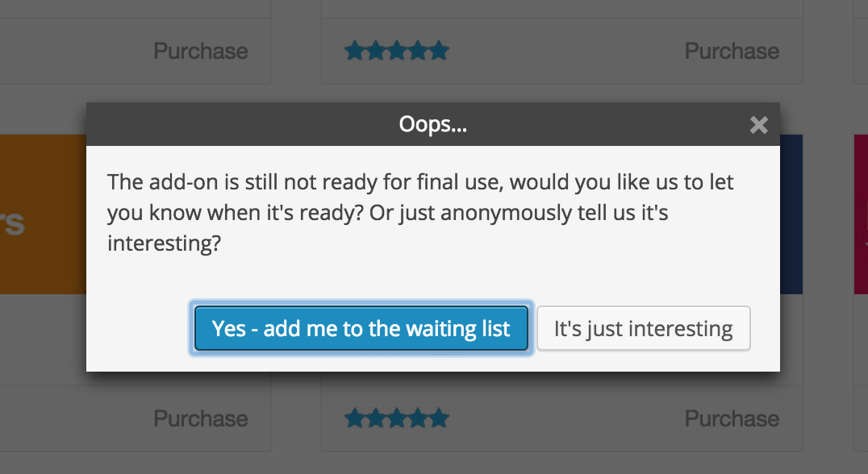Select the middle star in the bottom rating row
The image size is (868, 474).
[396, 419]
